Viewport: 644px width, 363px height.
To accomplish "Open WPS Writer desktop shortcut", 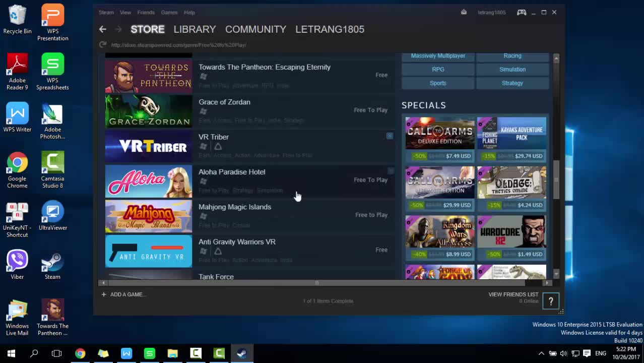I will click(x=17, y=117).
